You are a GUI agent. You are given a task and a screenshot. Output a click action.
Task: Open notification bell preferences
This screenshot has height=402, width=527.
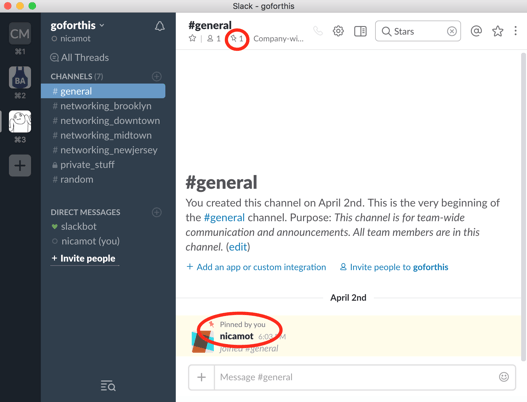coord(160,26)
